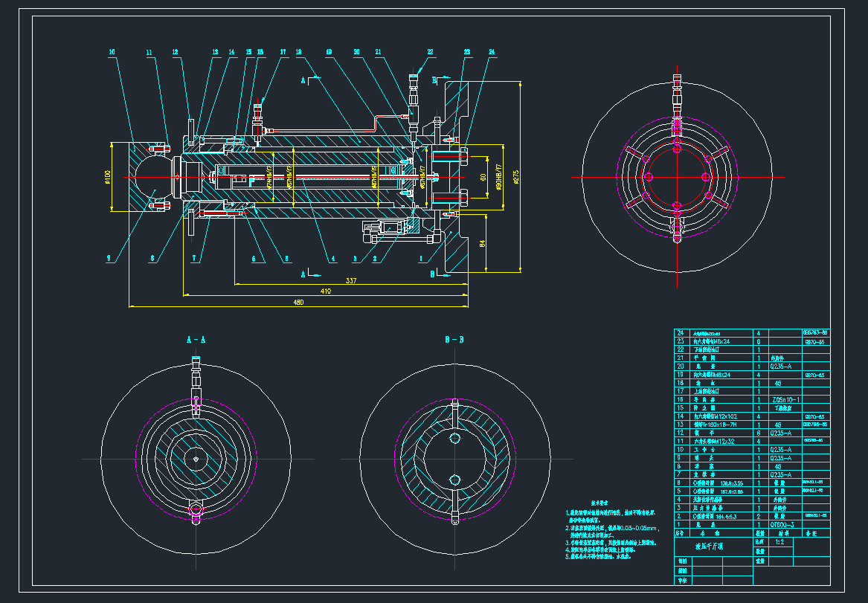Click part balloon number 4
The width and height of the screenshot is (868, 603).
coord(333,259)
